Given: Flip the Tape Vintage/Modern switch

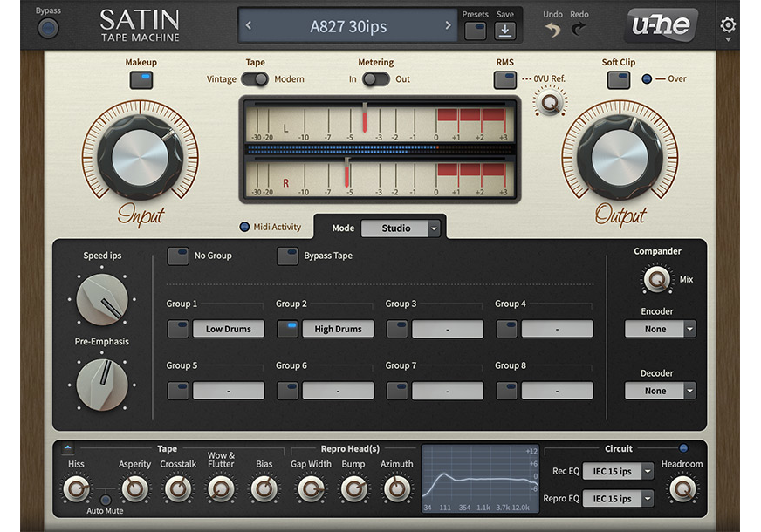Looking at the screenshot, I should click(x=255, y=79).
